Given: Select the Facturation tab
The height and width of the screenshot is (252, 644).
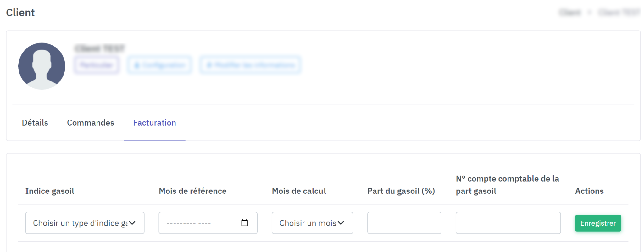Looking at the screenshot, I should click(x=154, y=123).
